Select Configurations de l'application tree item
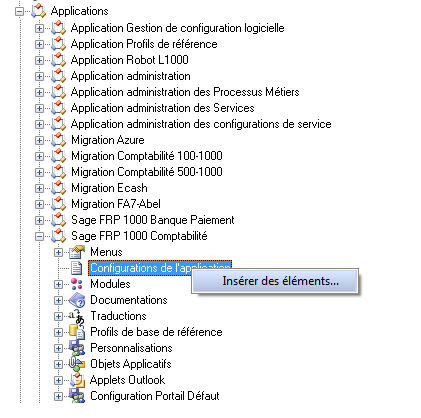Screen dimensions: 421x418 click(160, 268)
